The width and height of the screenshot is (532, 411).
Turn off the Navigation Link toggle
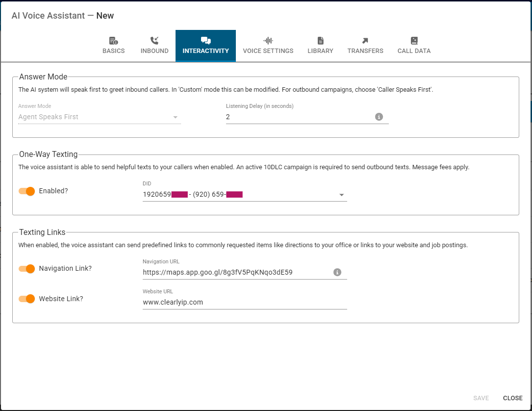point(27,269)
